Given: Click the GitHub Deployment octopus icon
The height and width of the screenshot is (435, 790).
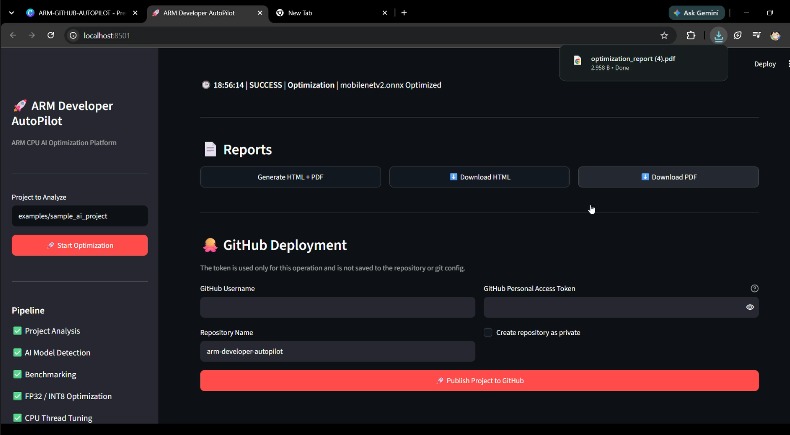Looking at the screenshot, I should point(210,245).
